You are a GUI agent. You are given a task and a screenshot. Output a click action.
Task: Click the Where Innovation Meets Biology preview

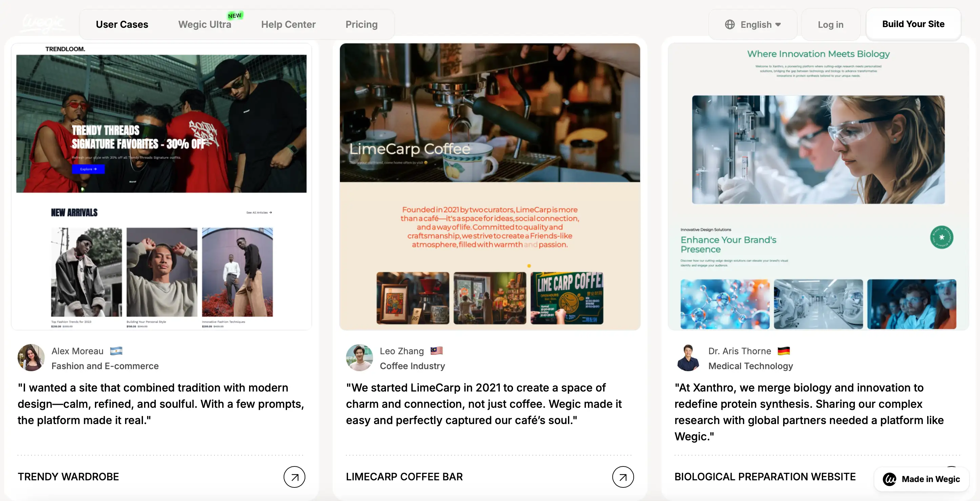(x=818, y=186)
